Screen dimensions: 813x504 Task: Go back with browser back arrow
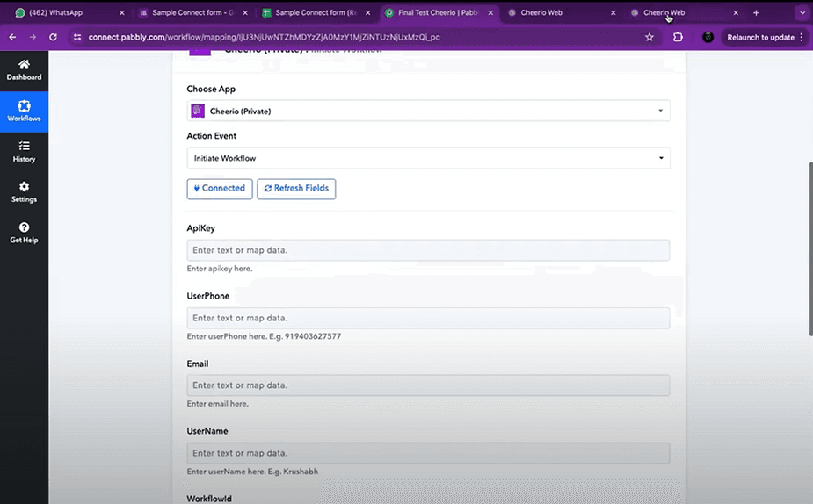tap(12, 37)
